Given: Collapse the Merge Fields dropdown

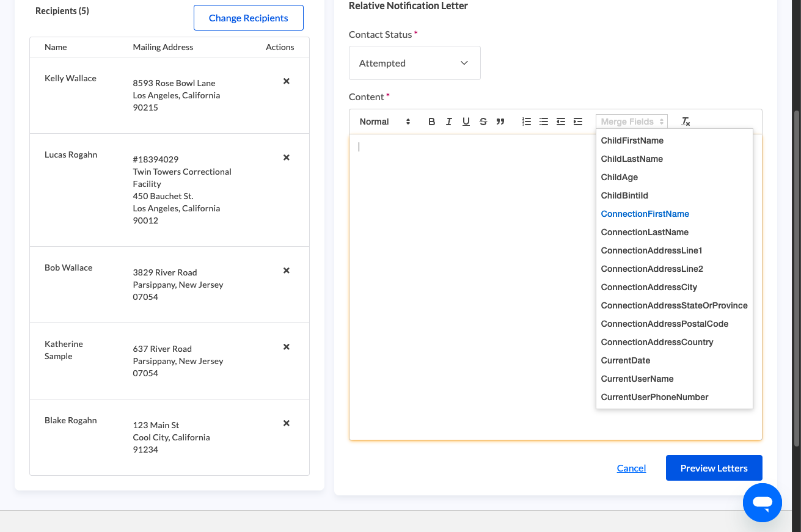Looking at the screenshot, I should [x=632, y=122].
